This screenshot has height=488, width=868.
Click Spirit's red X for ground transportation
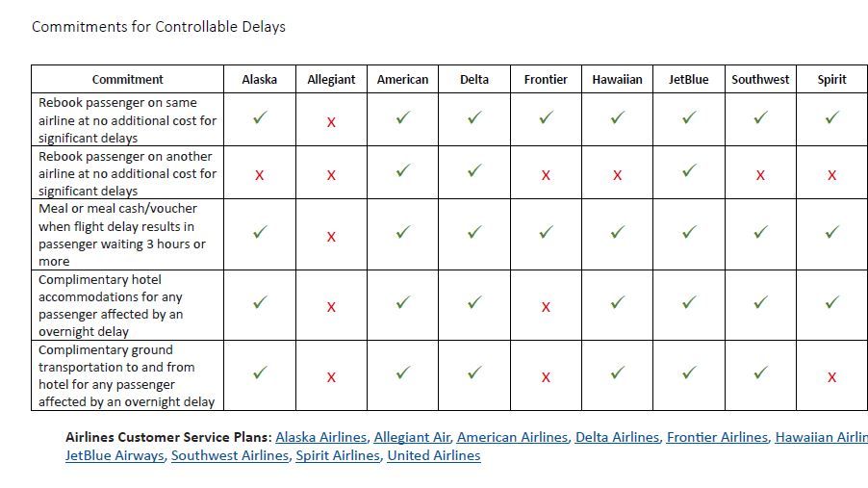[x=831, y=377]
